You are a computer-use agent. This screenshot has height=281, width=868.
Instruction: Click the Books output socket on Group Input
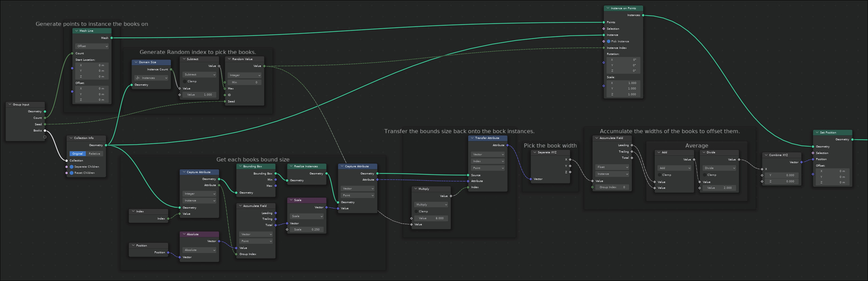[45, 130]
